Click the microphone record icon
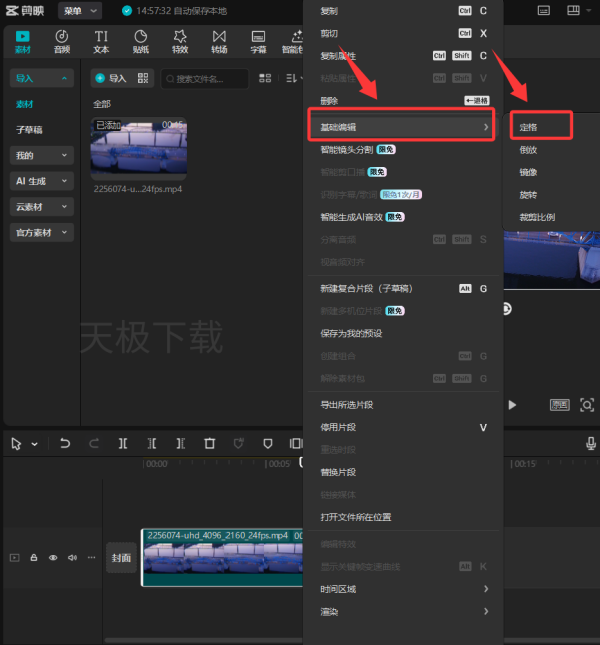The height and width of the screenshot is (645, 600). [591, 443]
